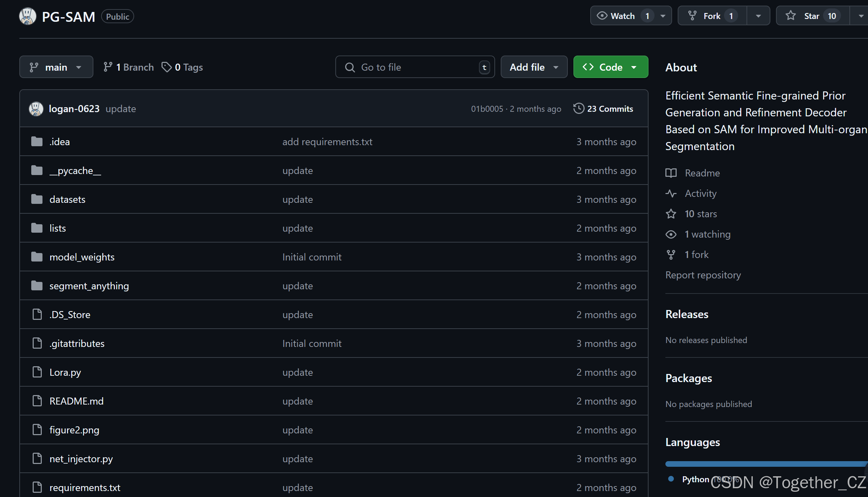Click the branch icon beside 1 Branch

click(x=108, y=67)
